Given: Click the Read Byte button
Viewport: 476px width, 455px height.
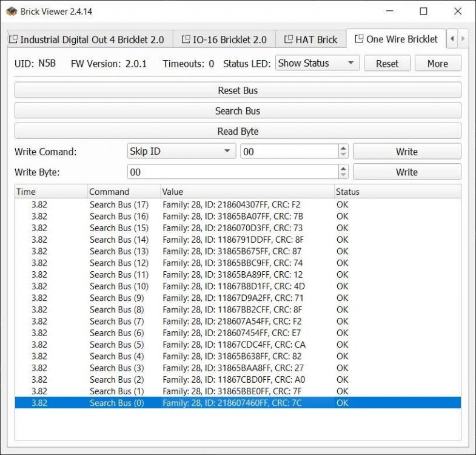Looking at the screenshot, I should [x=238, y=131].
